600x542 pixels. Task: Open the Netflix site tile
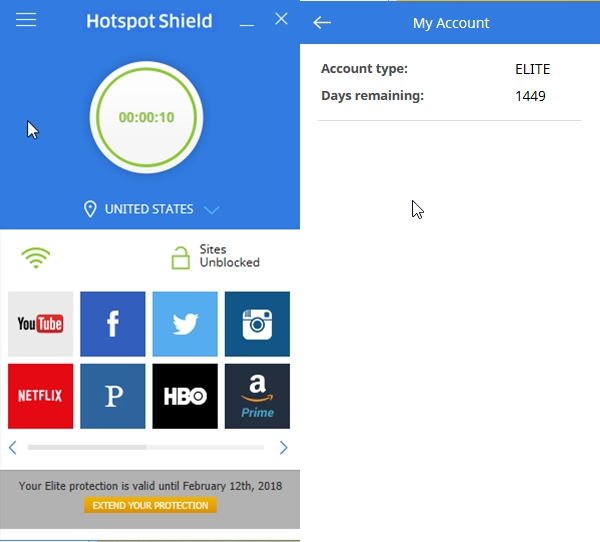41,396
